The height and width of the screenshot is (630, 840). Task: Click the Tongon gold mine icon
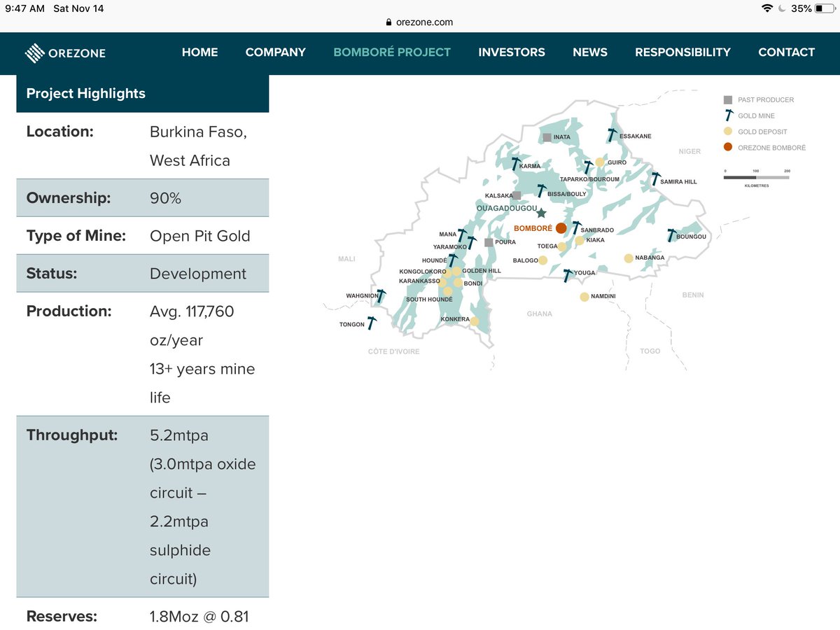(x=372, y=322)
